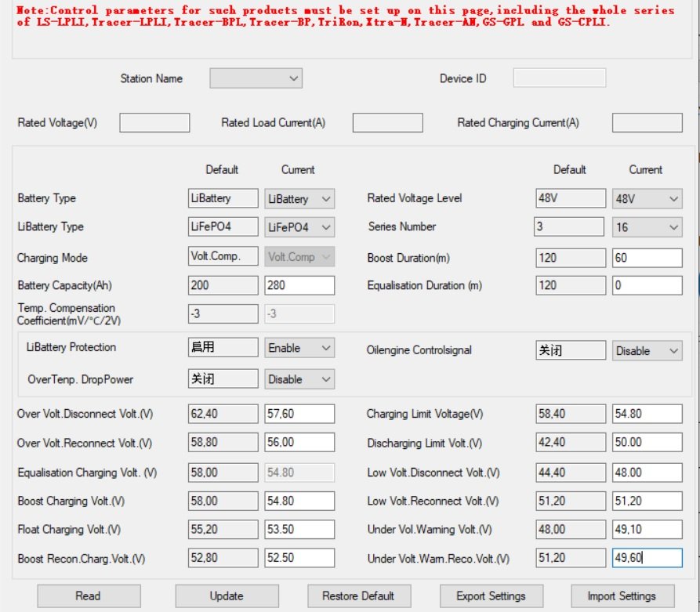Click the Charging Limit Voltage current field
The image size is (700, 612).
[x=647, y=414]
